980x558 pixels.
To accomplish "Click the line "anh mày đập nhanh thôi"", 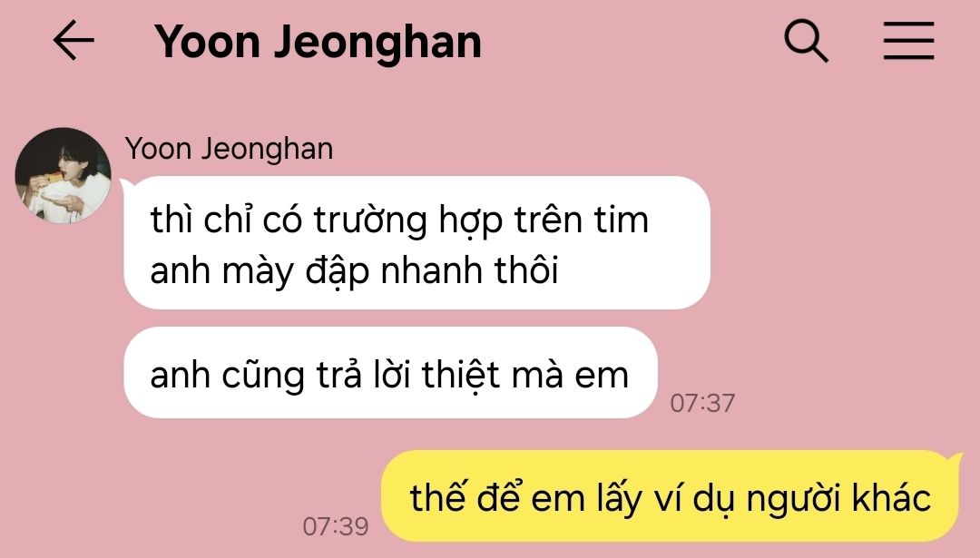I will pyautogui.click(x=354, y=270).
